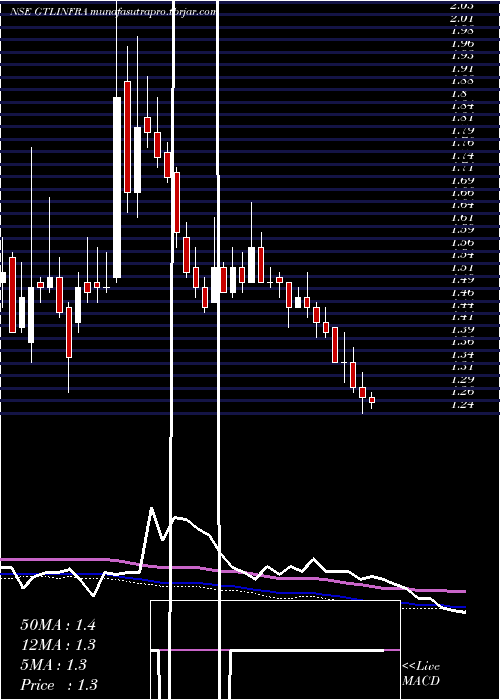Click the 1.79 price axis label
This screenshot has height=700, width=500.
point(462,131)
